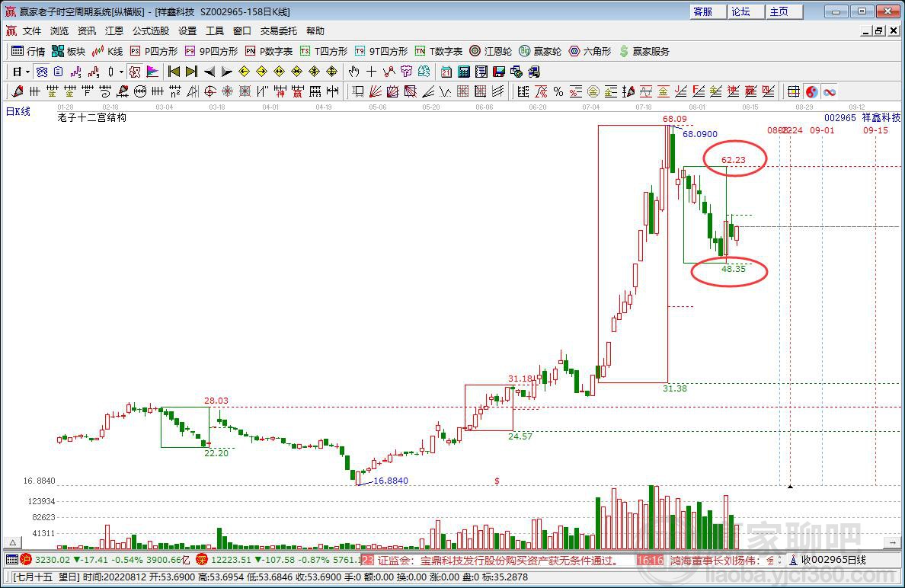Viewport: 905px width, 588px height.
Task: Toggle the infinity symbol icon
Action: pos(830,91)
